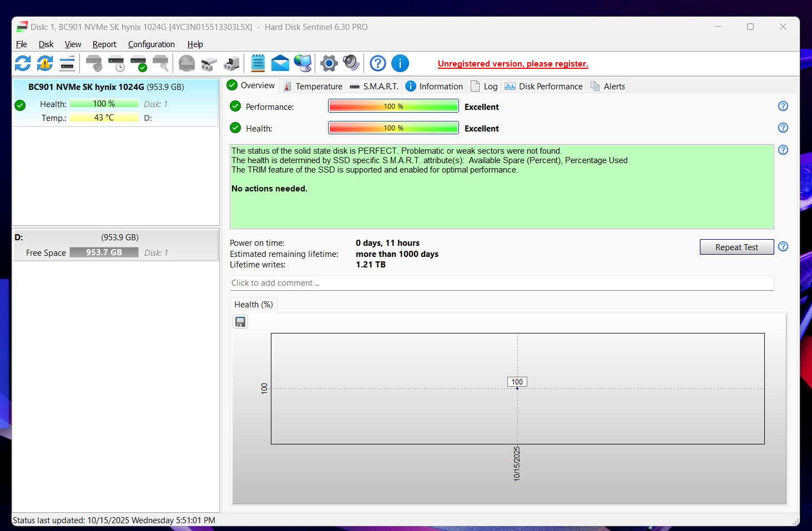Click the status last updated status bar text
812x531 pixels.
click(114, 520)
